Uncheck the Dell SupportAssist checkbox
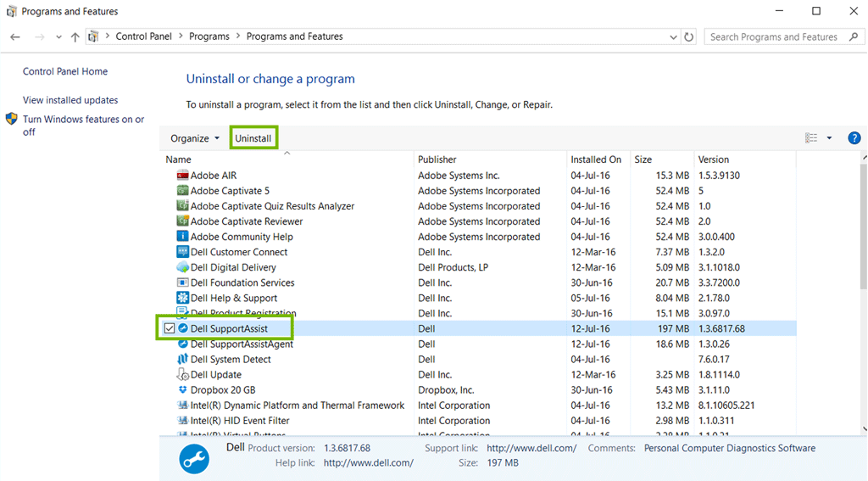This screenshot has width=868, height=481. (170, 328)
